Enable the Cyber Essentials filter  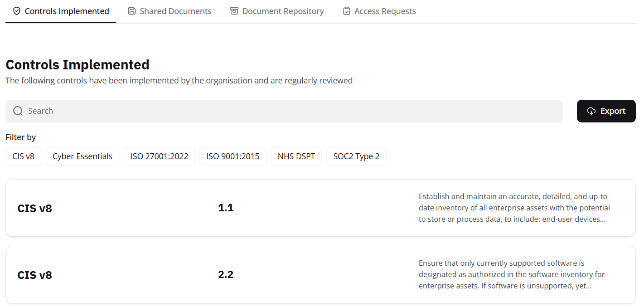click(x=82, y=156)
